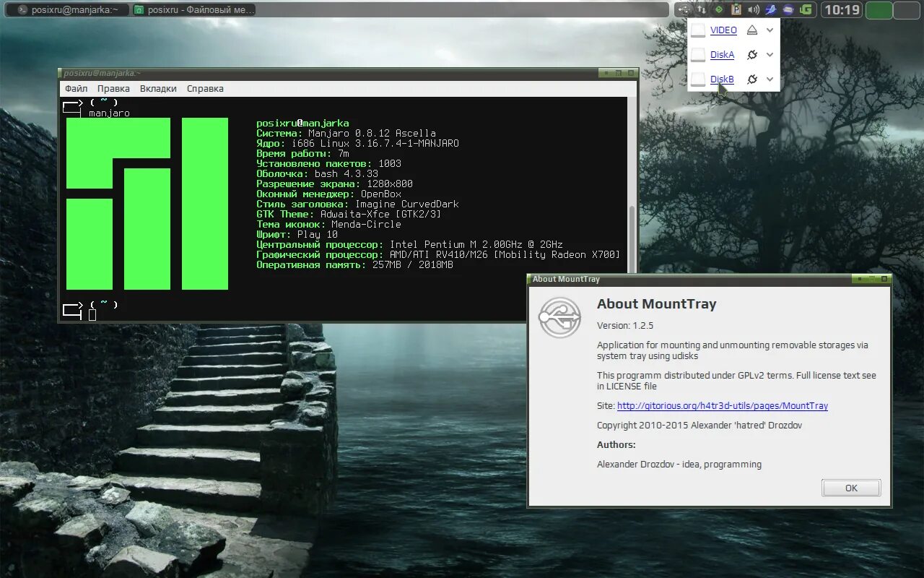Click the MountTray logo in About dialog
Viewport: 924px width, 578px height.
[x=560, y=317]
